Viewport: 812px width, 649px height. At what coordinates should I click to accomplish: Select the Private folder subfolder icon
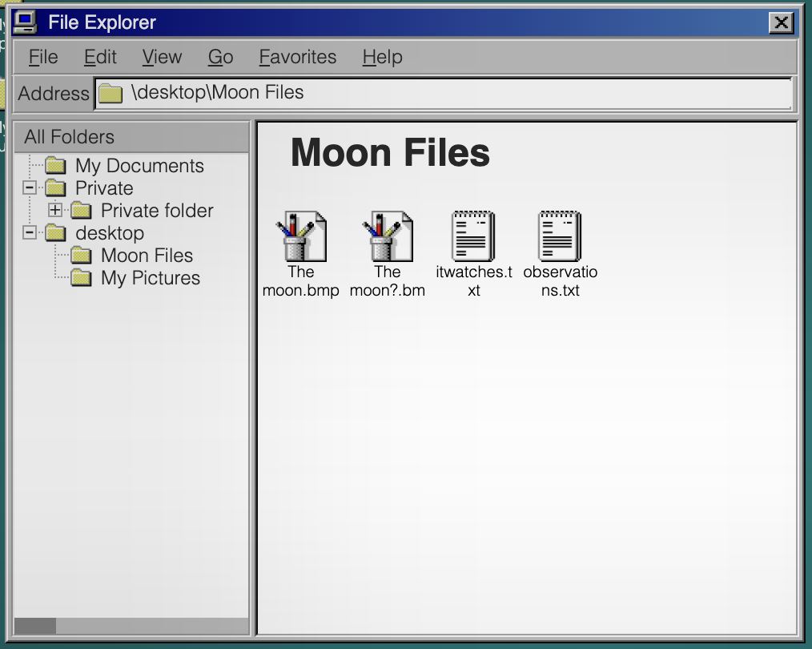point(82,210)
